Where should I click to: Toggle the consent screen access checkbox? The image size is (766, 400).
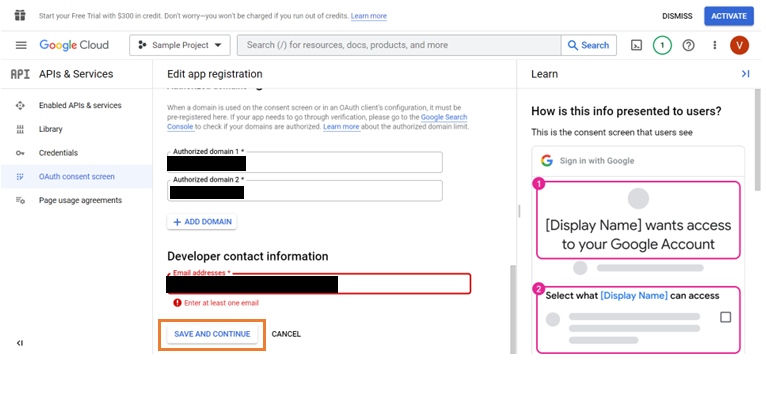pyautogui.click(x=726, y=317)
